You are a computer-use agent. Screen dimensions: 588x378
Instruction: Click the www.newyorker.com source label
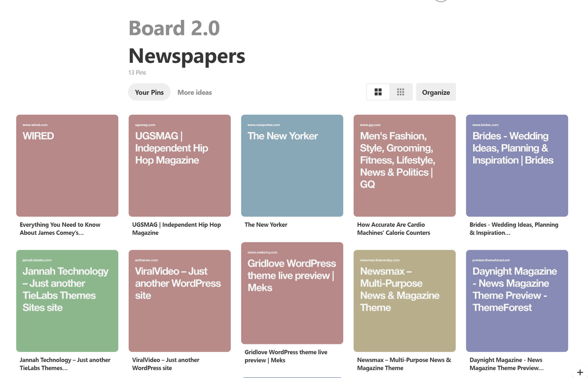264,125
